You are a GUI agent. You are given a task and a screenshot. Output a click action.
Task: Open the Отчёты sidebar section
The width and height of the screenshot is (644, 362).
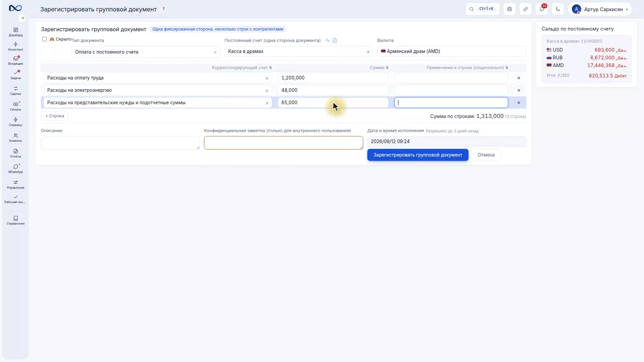pyautogui.click(x=16, y=154)
